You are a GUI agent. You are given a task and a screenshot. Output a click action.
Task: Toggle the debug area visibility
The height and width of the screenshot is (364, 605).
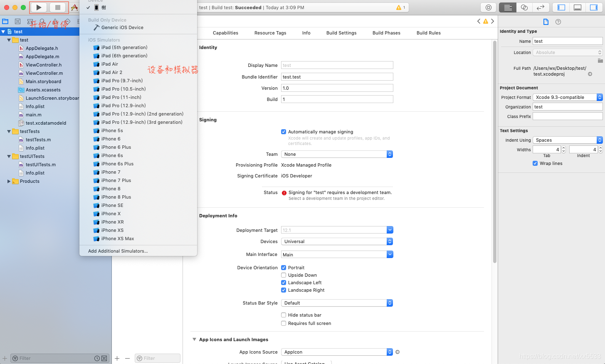click(578, 7)
